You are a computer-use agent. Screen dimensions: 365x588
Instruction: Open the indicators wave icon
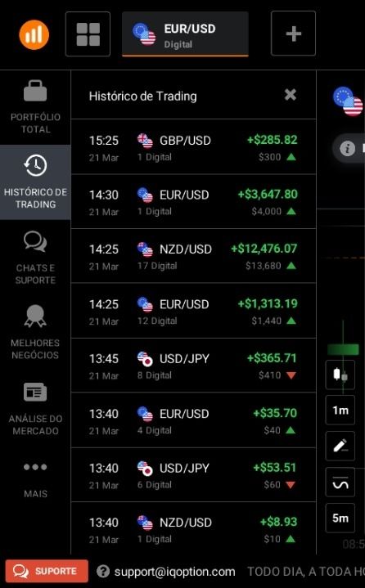340,482
